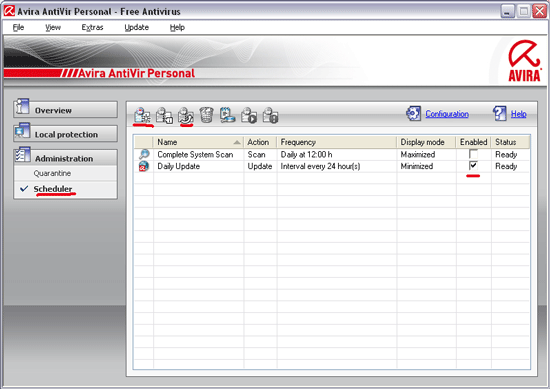Image resolution: width=550 pixels, height=389 pixels.
Task: Click Ready status of Daily Update
Action: coord(506,166)
